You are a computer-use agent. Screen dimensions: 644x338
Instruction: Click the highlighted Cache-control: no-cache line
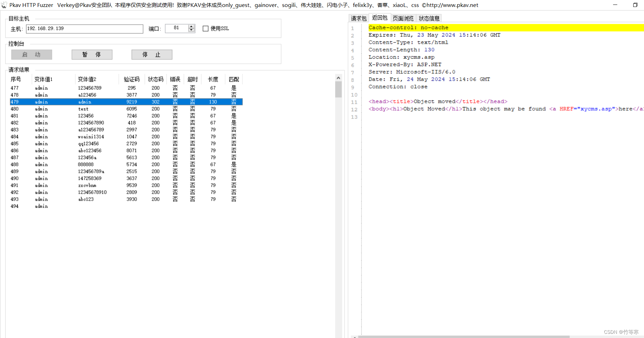[506, 27]
